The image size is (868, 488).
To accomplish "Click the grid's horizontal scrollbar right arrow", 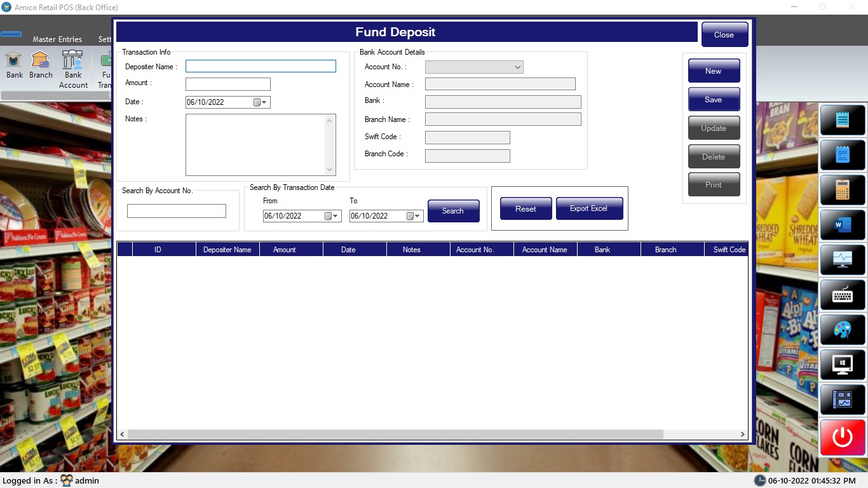I will [x=742, y=434].
